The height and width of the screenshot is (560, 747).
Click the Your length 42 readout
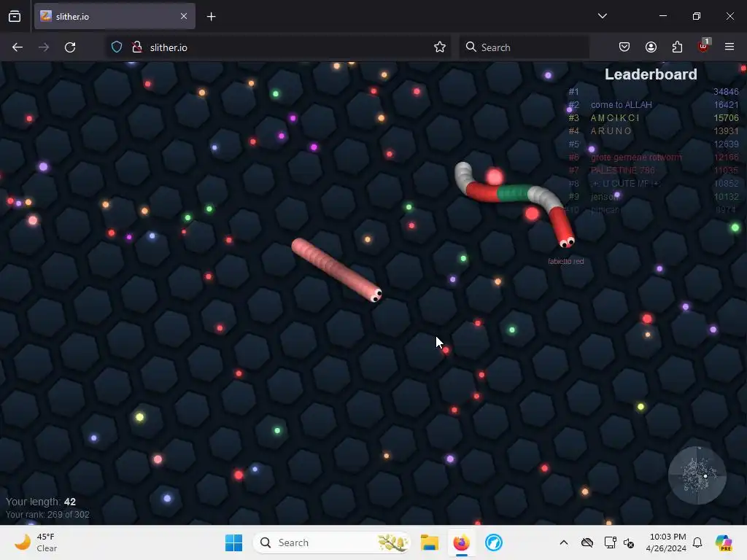(41, 502)
